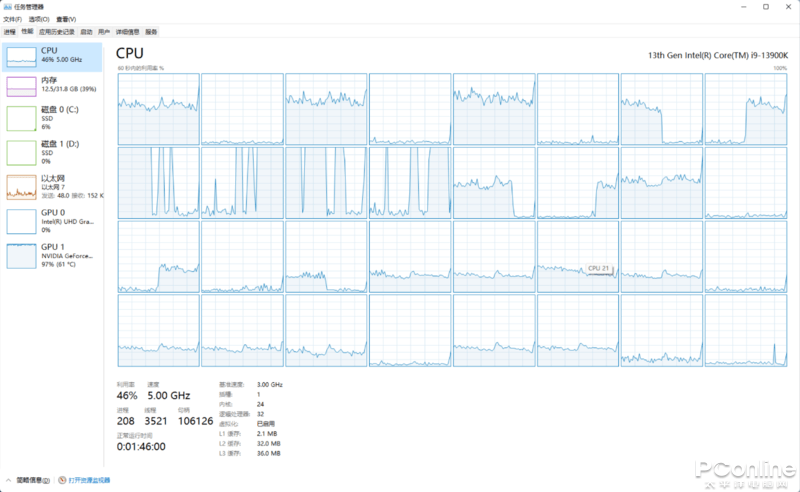Open the 以太网 Ethernet performance view
This screenshot has height=492, width=800.
click(x=52, y=187)
